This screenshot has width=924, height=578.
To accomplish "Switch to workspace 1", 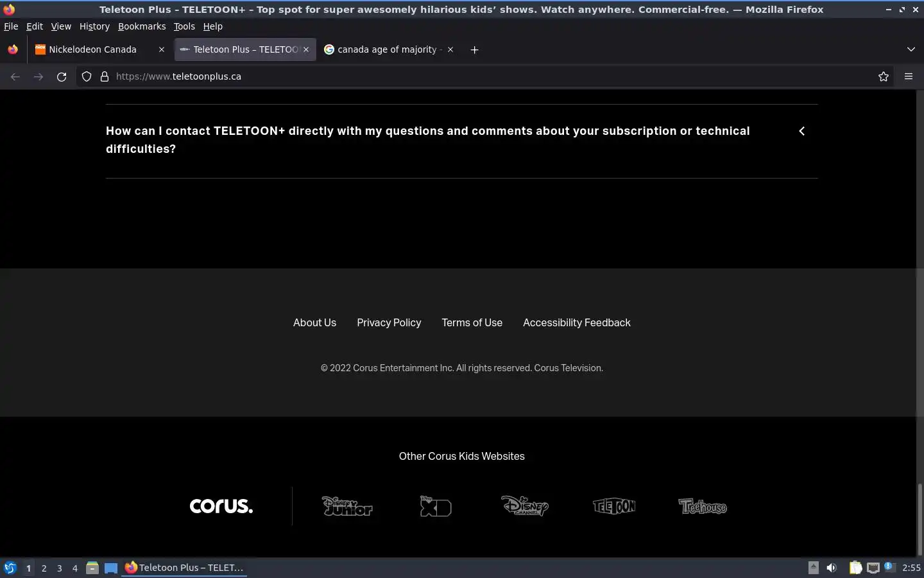I will pyautogui.click(x=28, y=568).
